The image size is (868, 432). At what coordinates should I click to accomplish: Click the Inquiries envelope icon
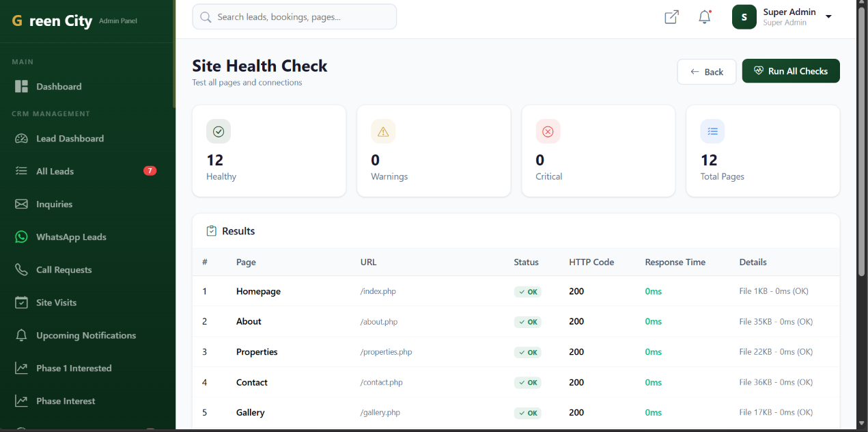21,204
